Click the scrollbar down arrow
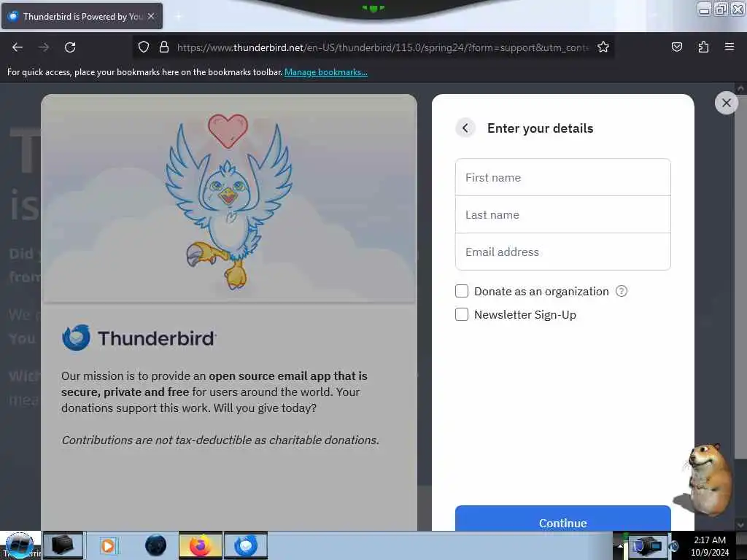This screenshot has width=747, height=560. (740, 524)
